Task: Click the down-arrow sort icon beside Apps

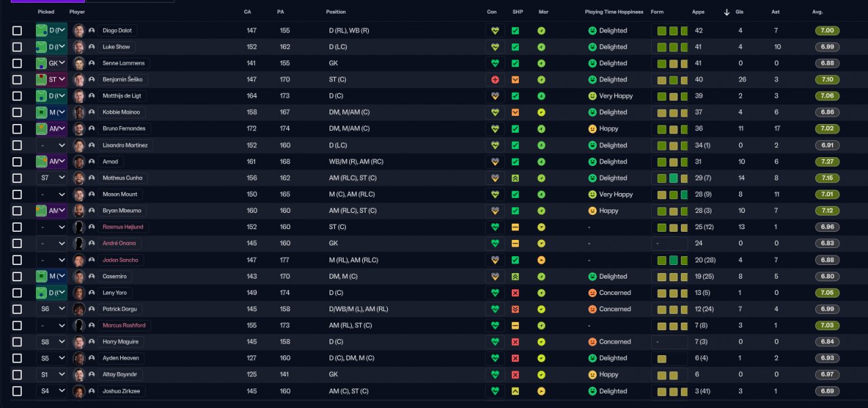Action: pyautogui.click(x=727, y=12)
